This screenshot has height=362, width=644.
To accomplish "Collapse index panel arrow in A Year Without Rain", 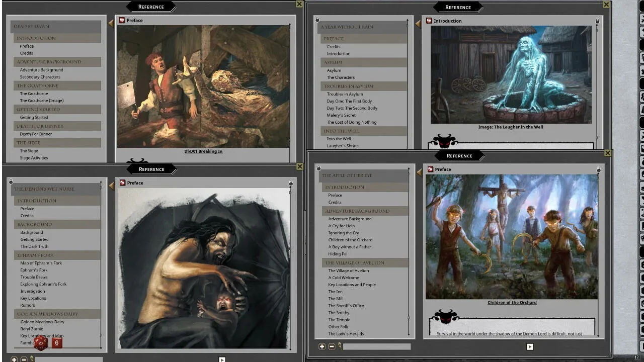I will [x=418, y=24].
